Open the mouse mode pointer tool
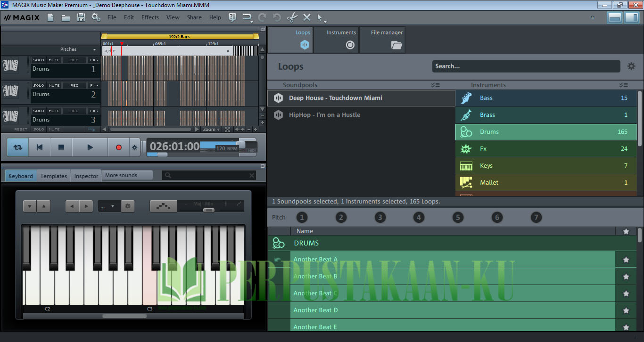 [x=321, y=17]
